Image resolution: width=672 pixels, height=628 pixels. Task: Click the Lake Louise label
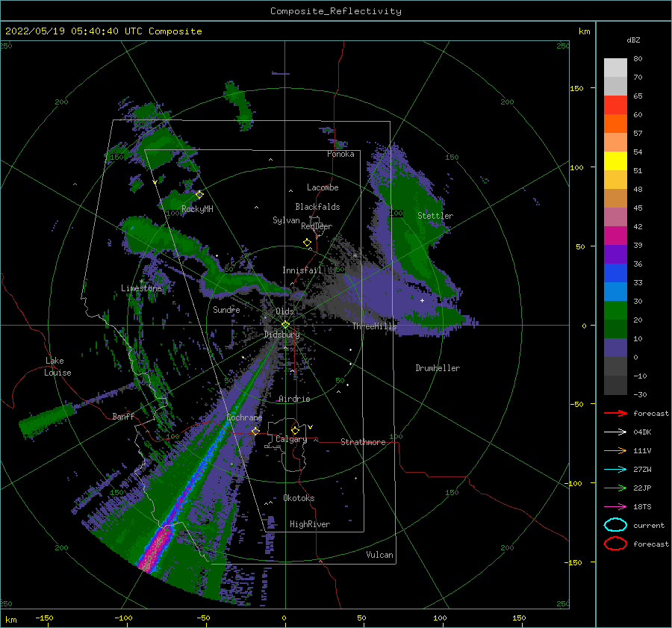57,367
